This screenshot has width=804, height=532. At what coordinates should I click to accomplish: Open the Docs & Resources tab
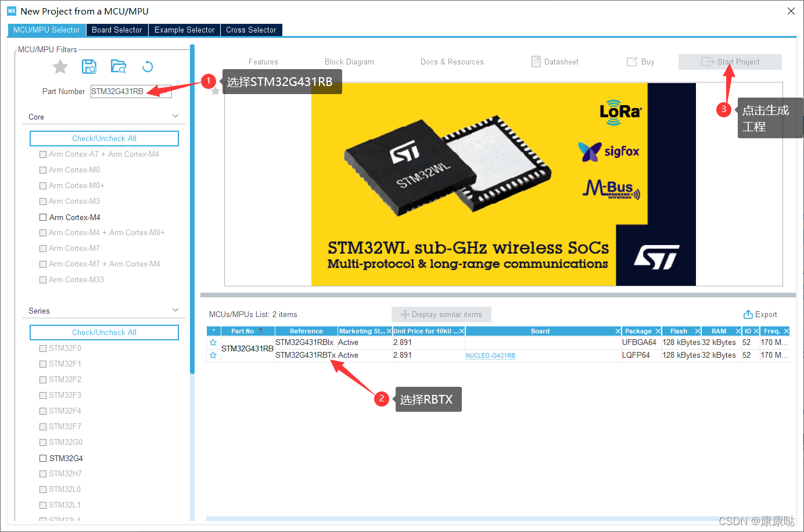(452, 62)
